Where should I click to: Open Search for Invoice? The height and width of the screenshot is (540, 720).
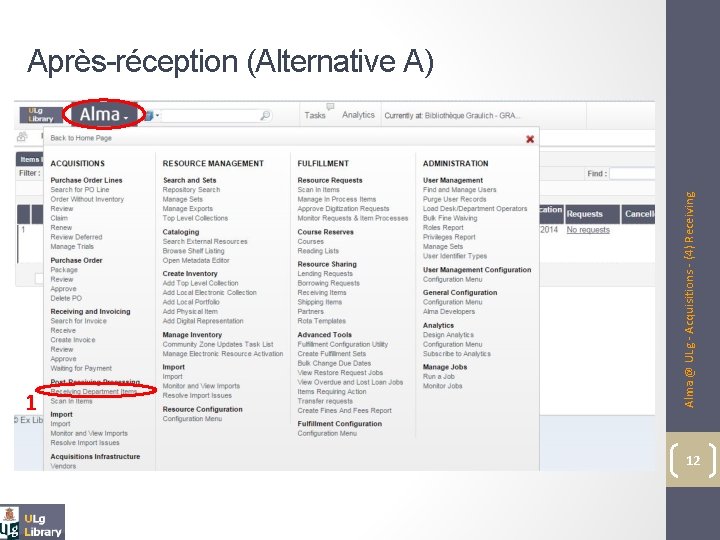tap(79, 321)
